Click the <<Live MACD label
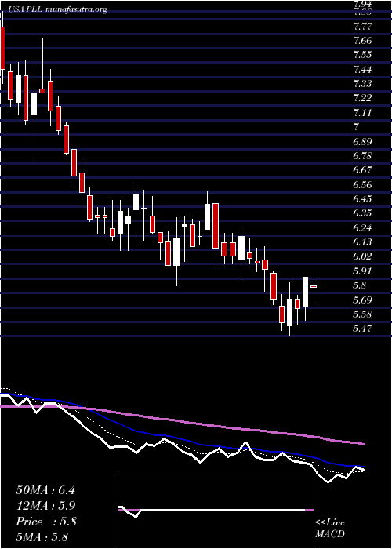Screen dimensions: 392x549 (x=330, y=529)
